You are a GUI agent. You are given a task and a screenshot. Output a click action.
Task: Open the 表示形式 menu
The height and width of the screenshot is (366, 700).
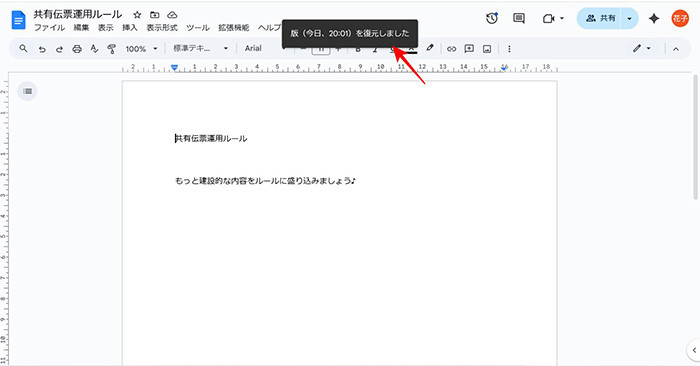coord(162,28)
